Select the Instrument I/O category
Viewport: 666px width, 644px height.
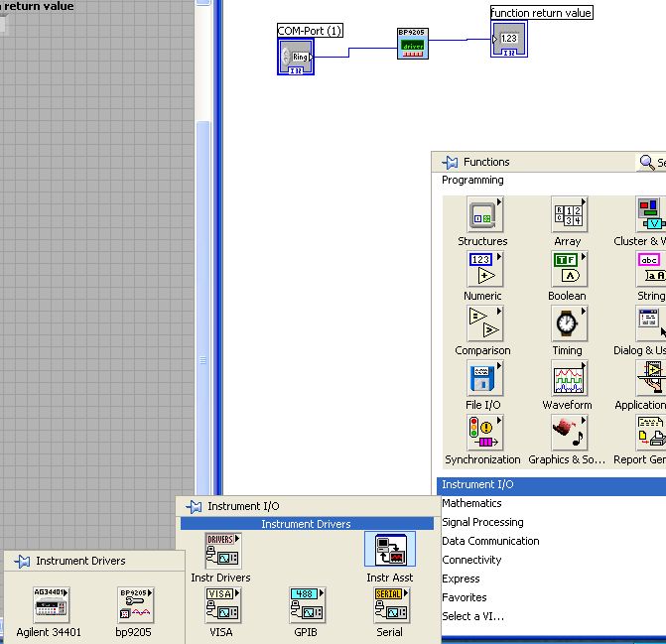(x=551, y=484)
